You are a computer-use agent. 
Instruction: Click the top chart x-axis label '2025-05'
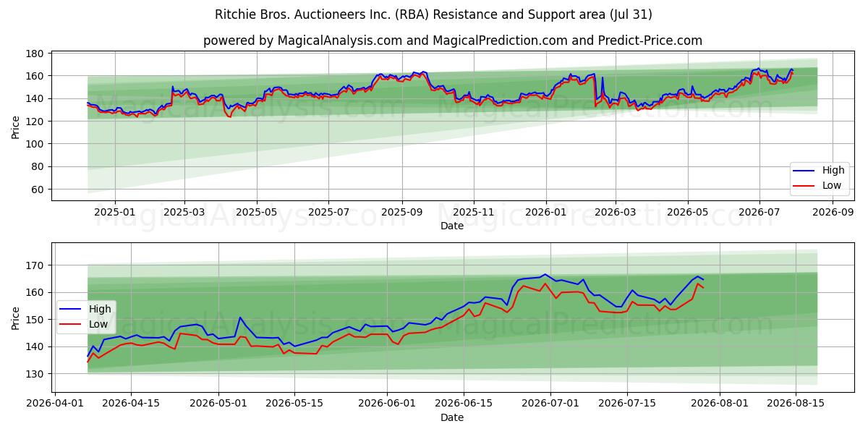[x=257, y=213]
